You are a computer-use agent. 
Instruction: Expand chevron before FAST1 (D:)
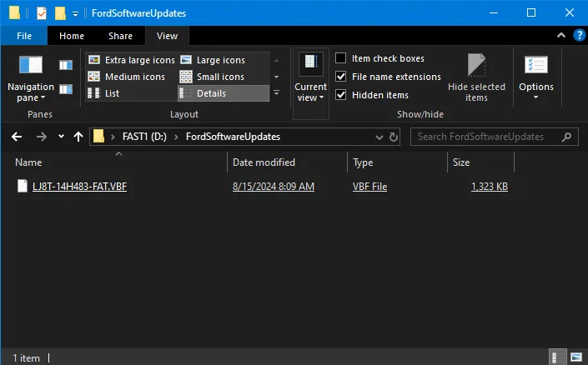pos(113,137)
